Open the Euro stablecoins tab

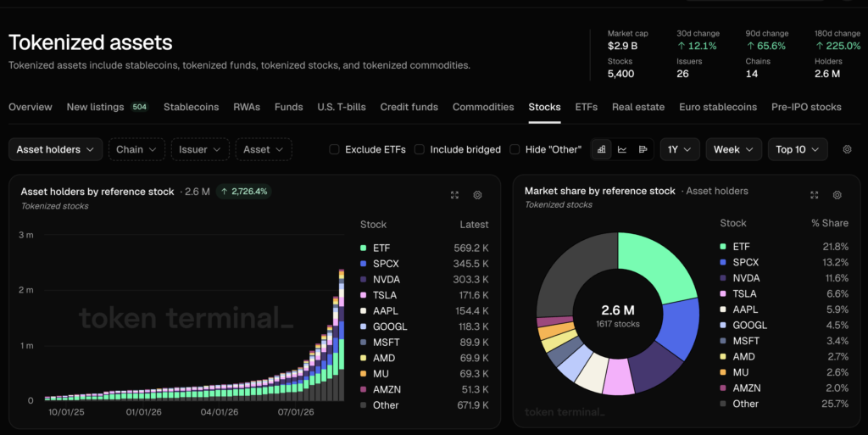tap(718, 107)
